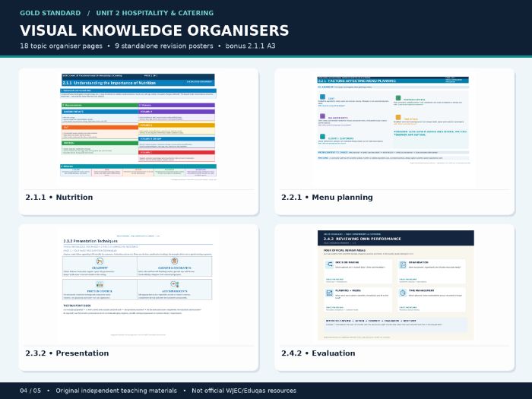Screen dimensions: 532x399
Task: Click the Portion Control icon
Action: click(x=100, y=284)
